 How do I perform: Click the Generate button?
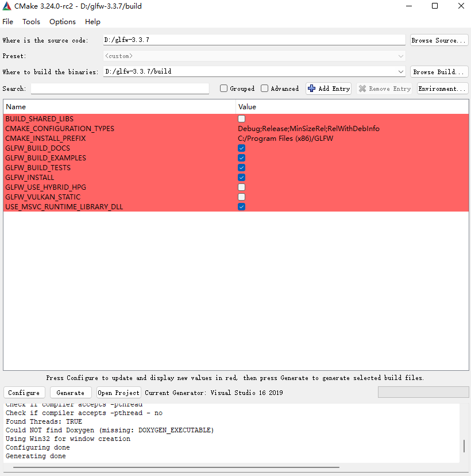coord(71,393)
